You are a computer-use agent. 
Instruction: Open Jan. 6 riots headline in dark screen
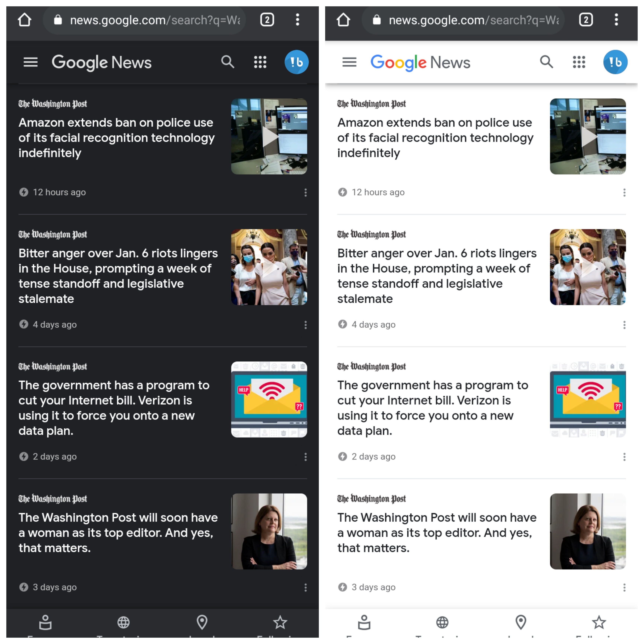[x=118, y=276]
